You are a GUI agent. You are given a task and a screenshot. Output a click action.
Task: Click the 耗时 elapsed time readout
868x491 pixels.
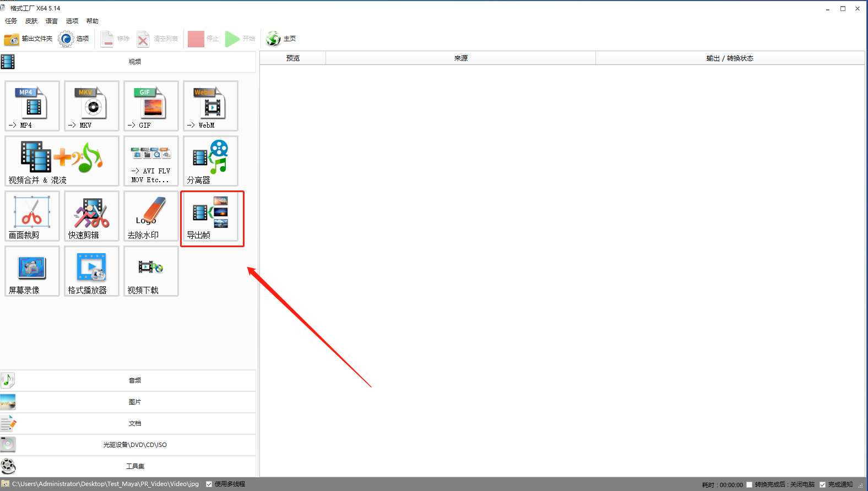(723, 485)
